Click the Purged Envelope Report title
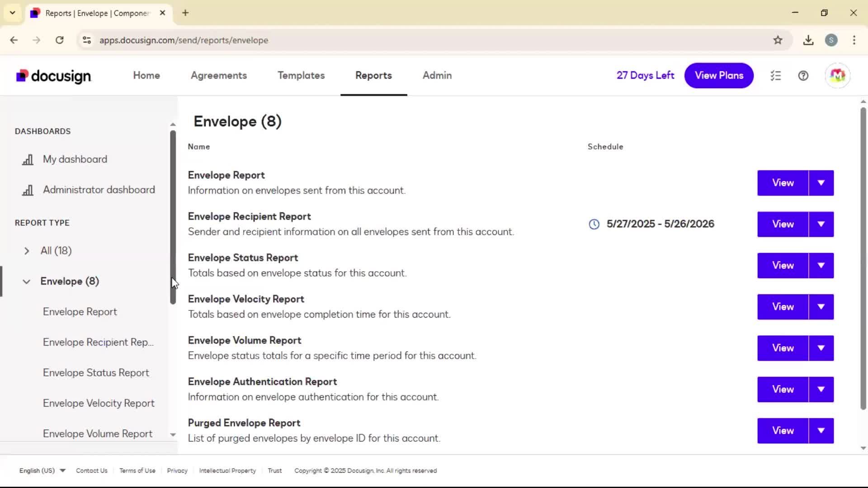This screenshot has height=488, width=868. pyautogui.click(x=244, y=423)
